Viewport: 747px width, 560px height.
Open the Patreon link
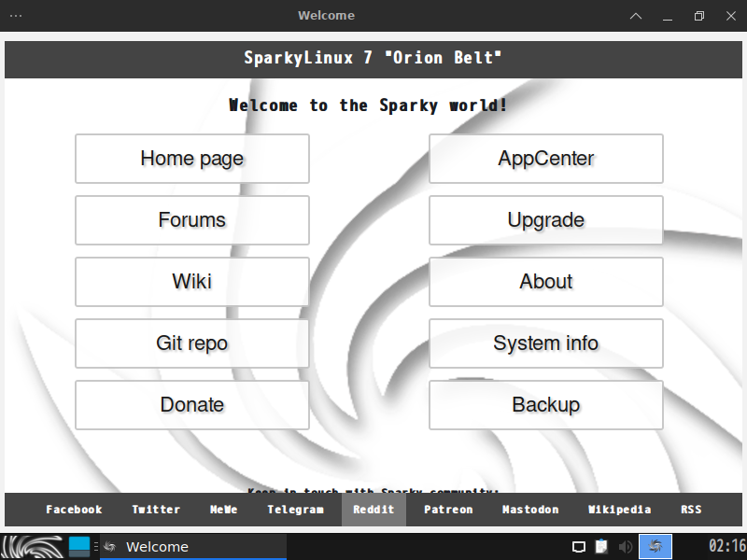pos(448,510)
